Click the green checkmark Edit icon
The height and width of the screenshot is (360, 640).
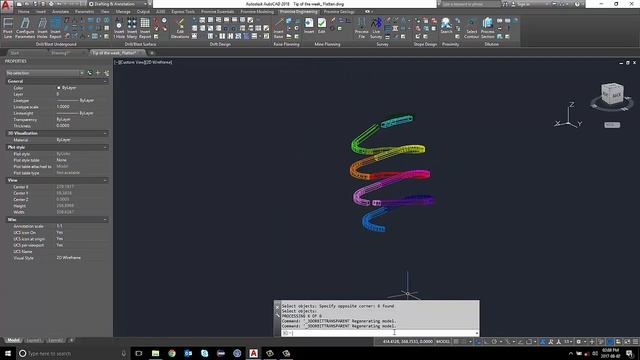[322, 25]
